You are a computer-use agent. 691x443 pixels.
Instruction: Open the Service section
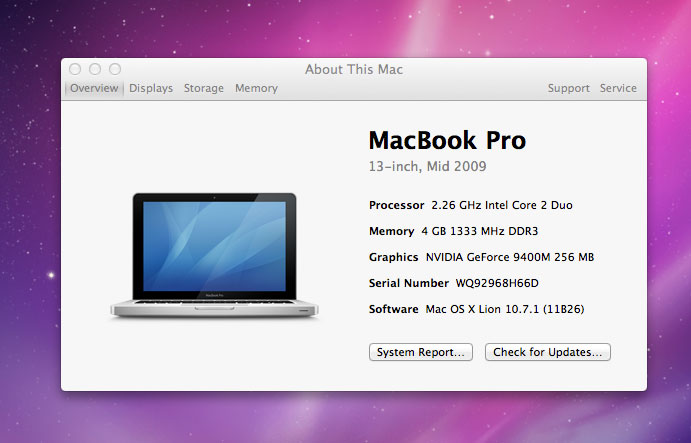click(618, 88)
